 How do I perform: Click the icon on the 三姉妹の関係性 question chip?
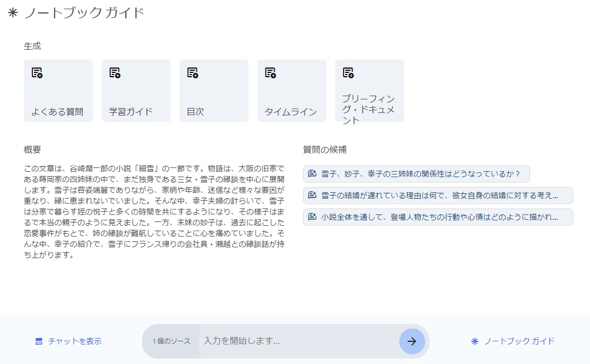312,174
